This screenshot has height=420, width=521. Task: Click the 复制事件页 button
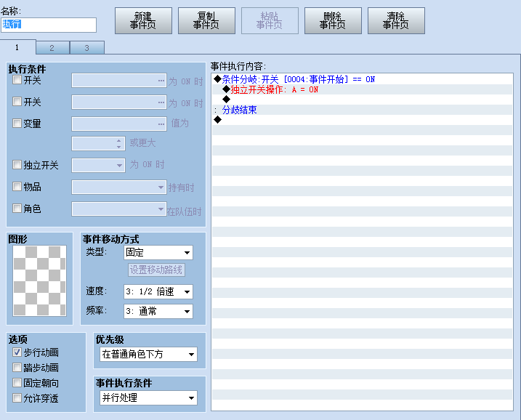(x=206, y=20)
